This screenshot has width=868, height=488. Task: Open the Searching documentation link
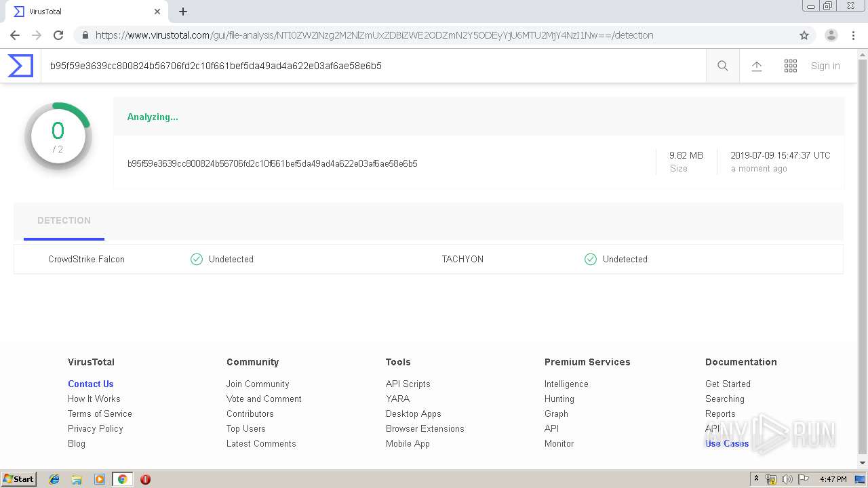(725, 399)
